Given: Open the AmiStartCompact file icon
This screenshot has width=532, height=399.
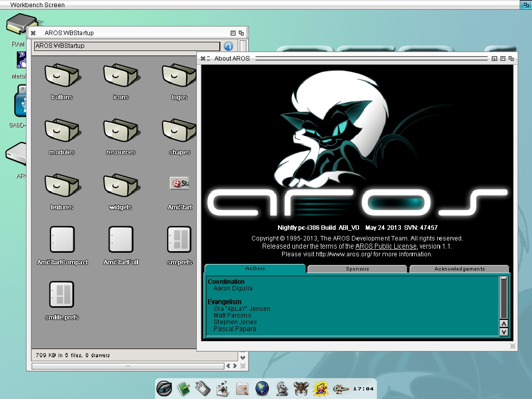Looking at the screenshot, I should point(62,240).
